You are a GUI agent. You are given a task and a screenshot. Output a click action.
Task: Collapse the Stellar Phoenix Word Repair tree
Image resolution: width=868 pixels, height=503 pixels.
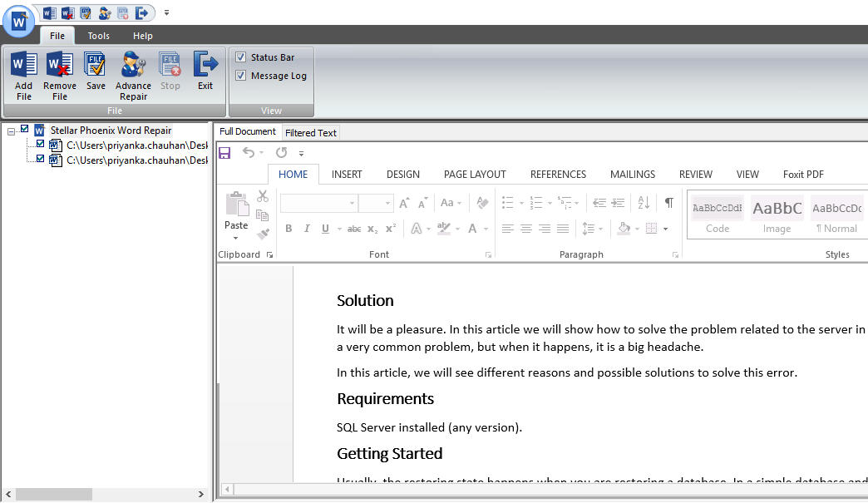pyautogui.click(x=11, y=131)
